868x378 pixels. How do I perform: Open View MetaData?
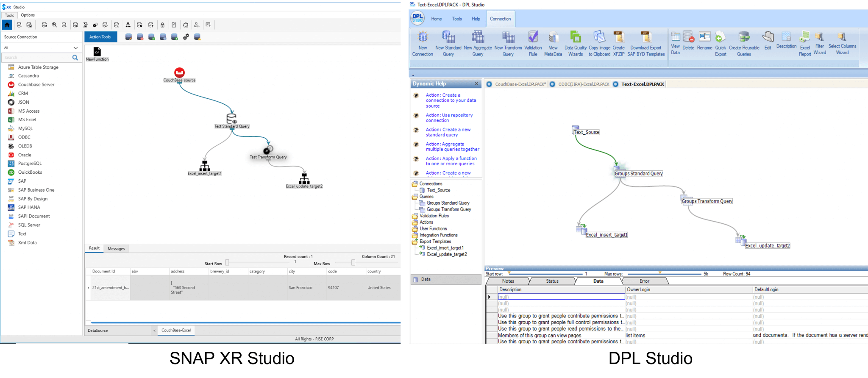[x=553, y=44]
